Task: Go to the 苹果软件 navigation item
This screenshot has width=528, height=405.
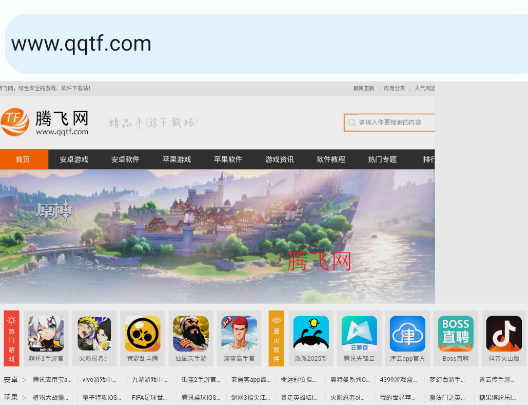Action: [228, 159]
